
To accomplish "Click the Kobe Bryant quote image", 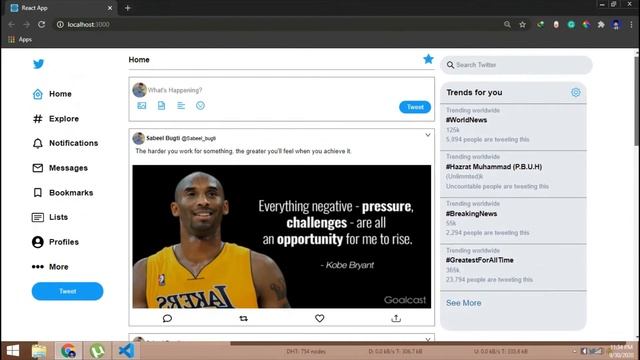I will 282,236.
